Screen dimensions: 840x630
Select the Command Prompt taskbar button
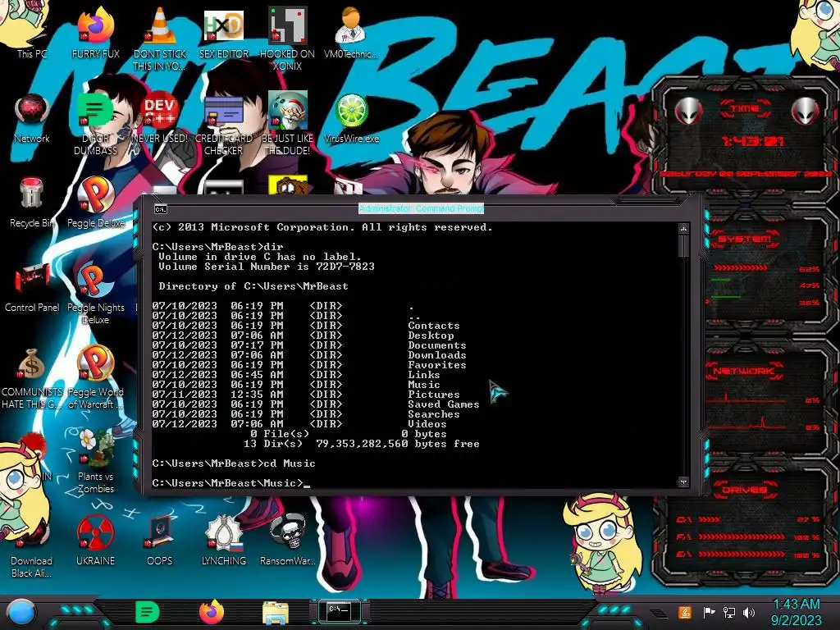[x=339, y=612]
